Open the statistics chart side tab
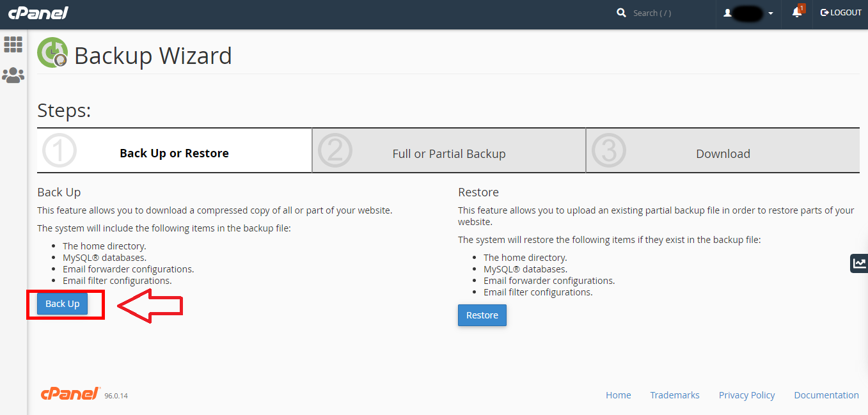Image resolution: width=868 pixels, height=415 pixels. [859, 263]
